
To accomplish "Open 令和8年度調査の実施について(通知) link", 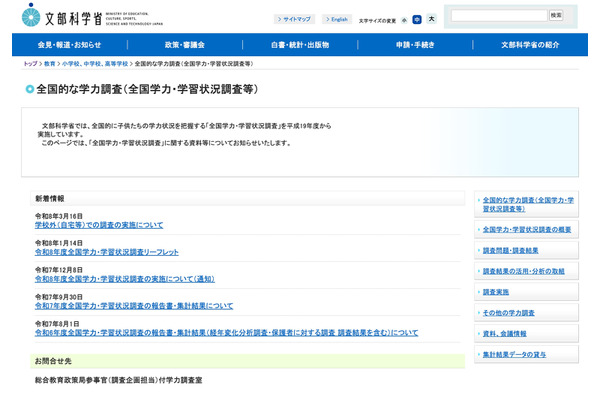I will [x=125, y=279].
